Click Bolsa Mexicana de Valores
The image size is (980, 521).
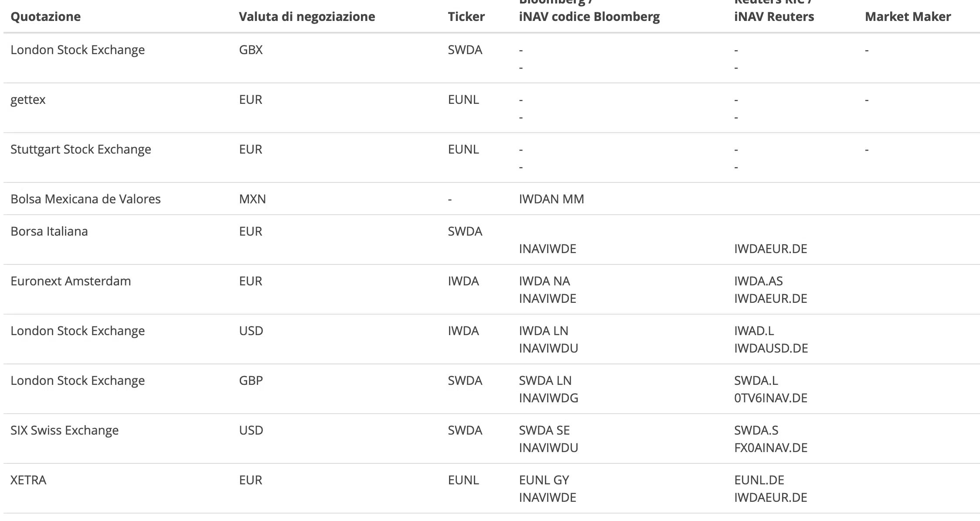[x=85, y=199]
